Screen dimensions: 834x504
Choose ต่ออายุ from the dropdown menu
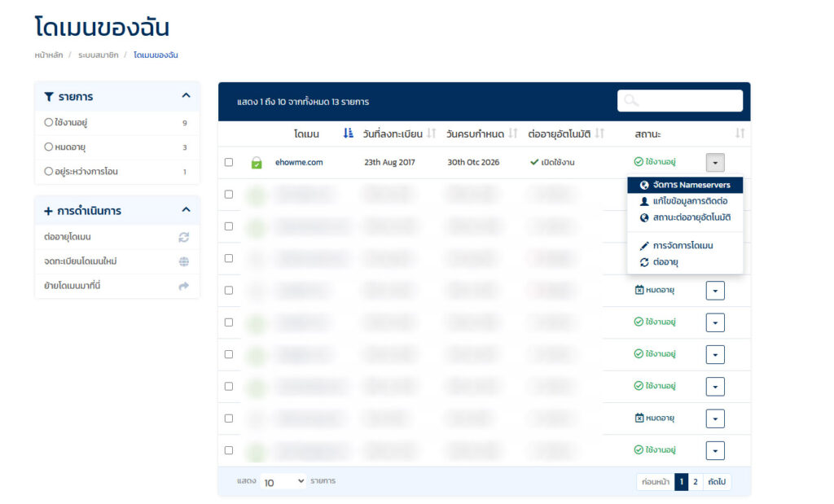click(x=685, y=262)
